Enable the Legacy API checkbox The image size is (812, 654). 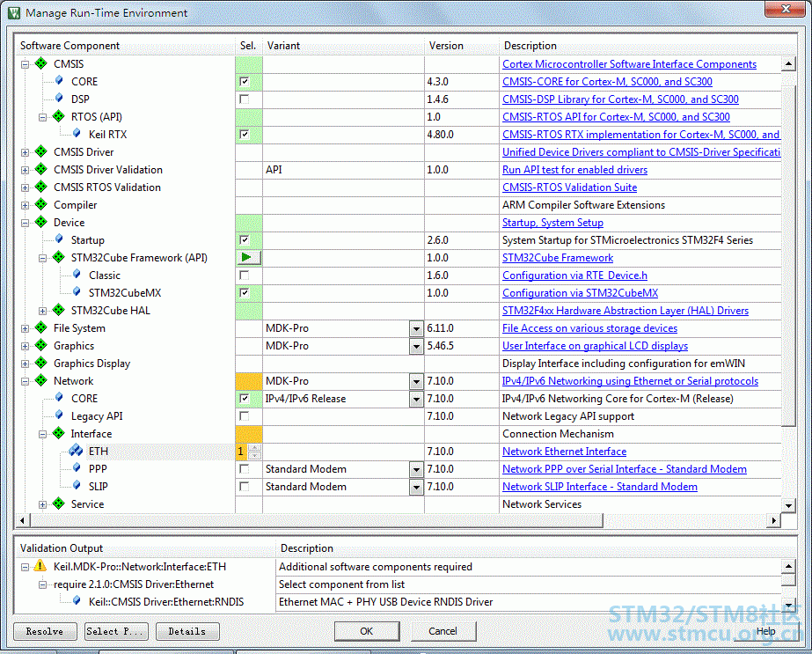(x=245, y=416)
